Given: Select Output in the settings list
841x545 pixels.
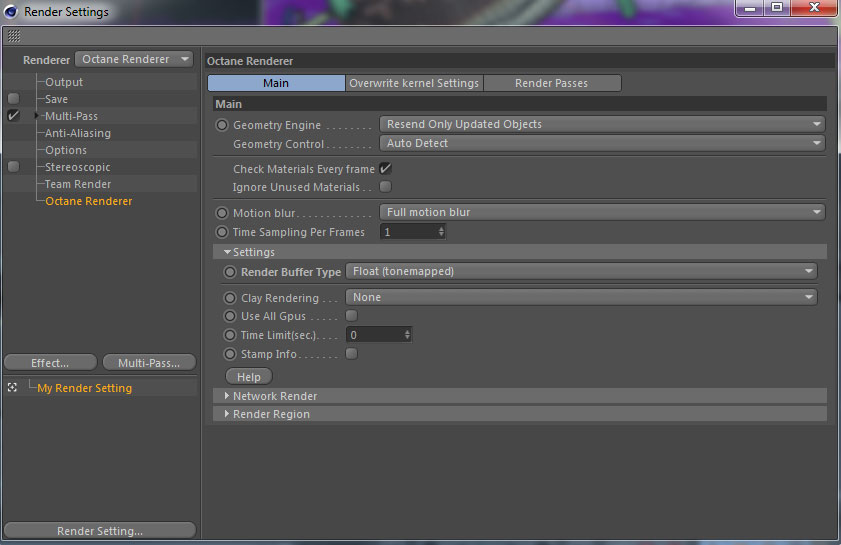Looking at the screenshot, I should click(64, 82).
